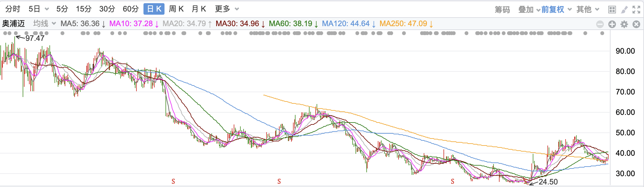This screenshot has width=644, height=187.
Task: Click the 30.00 price axis label
Action: point(625,174)
